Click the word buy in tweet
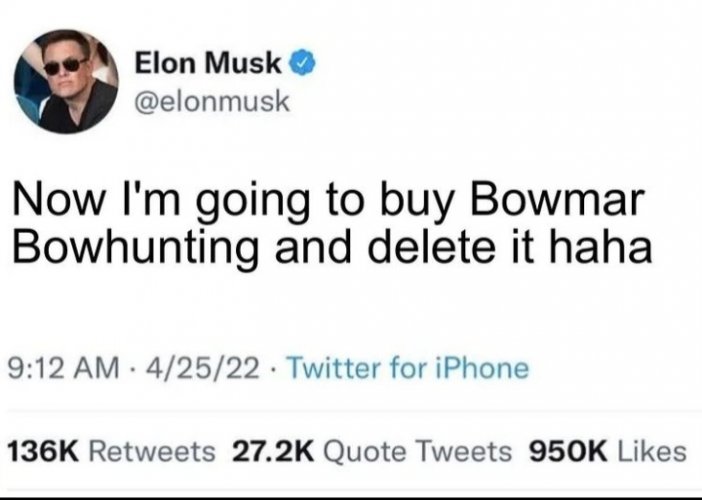Viewport: 702px width, 500px height. click(x=418, y=201)
